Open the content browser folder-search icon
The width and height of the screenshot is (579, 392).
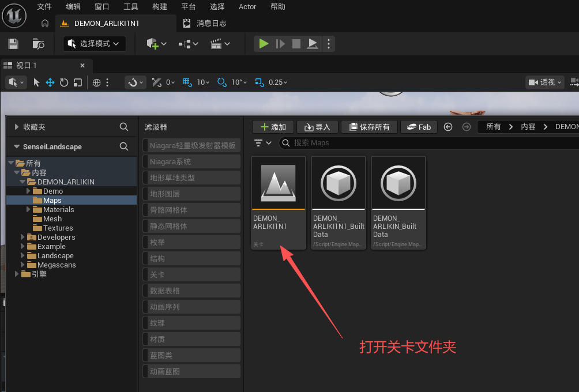39,44
